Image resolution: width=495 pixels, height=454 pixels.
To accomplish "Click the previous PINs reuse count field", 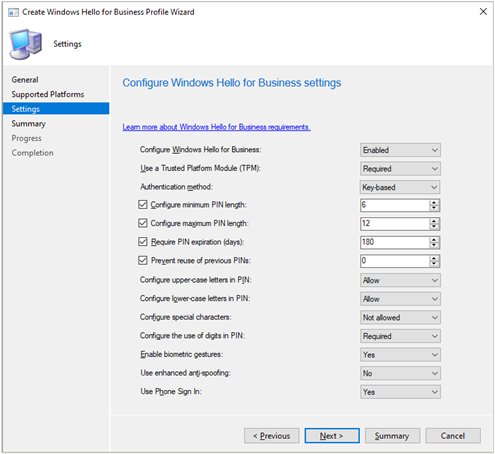I will [395, 261].
